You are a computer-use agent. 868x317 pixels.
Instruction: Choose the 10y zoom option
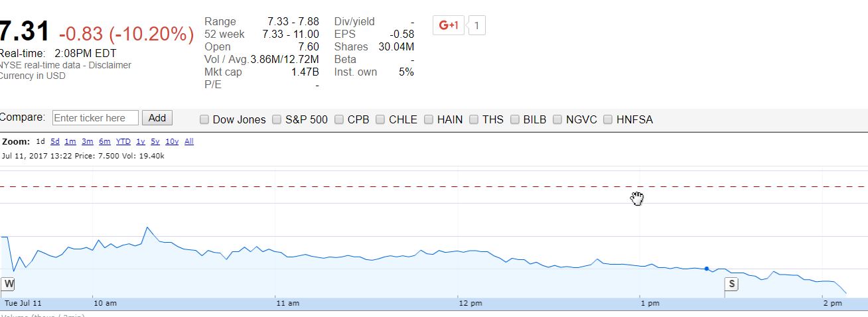[x=172, y=141]
